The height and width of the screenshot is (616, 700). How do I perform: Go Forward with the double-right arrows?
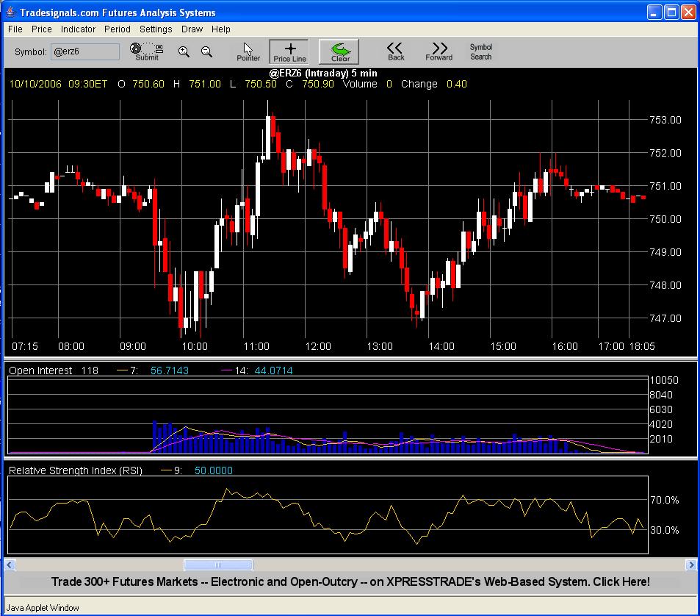(x=439, y=51)
